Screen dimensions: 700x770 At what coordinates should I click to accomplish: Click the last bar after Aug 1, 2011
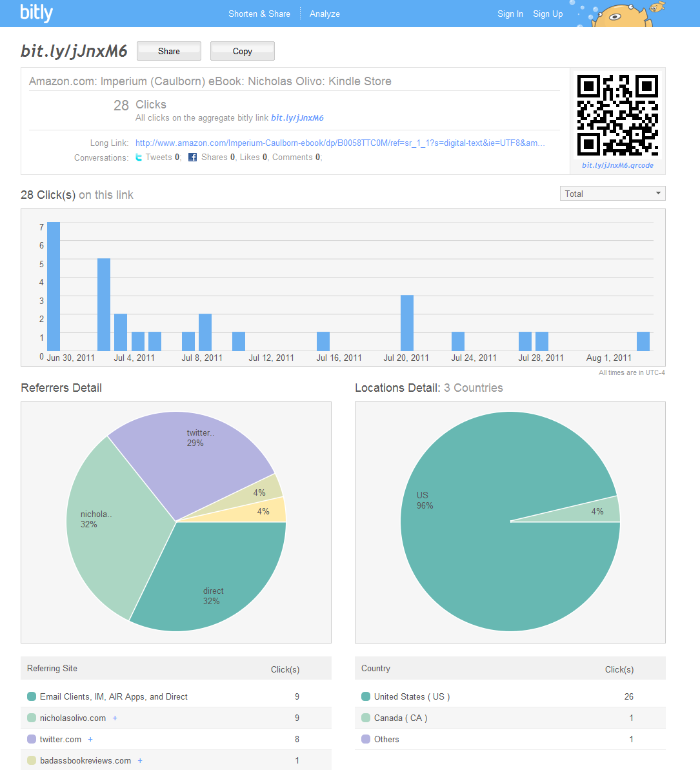643,341
